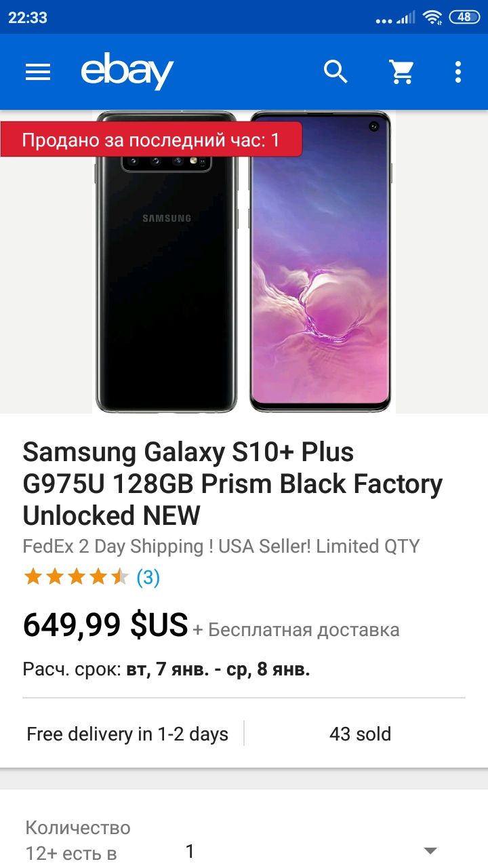Image resolution: width=488 pixels, height=868 pixels.
Task: Tap the 649,99 $US price
Action: tap(105, 625)
